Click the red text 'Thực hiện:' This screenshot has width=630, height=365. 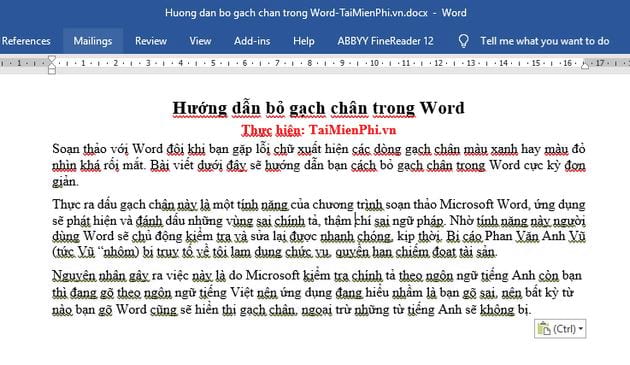pyautogui.click(x=272, y=130)
